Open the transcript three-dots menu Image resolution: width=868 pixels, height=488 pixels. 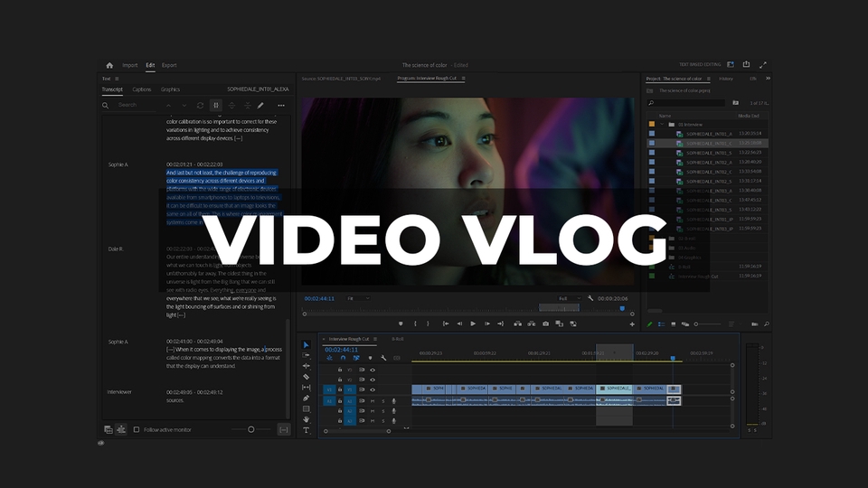tap(281, 105)
